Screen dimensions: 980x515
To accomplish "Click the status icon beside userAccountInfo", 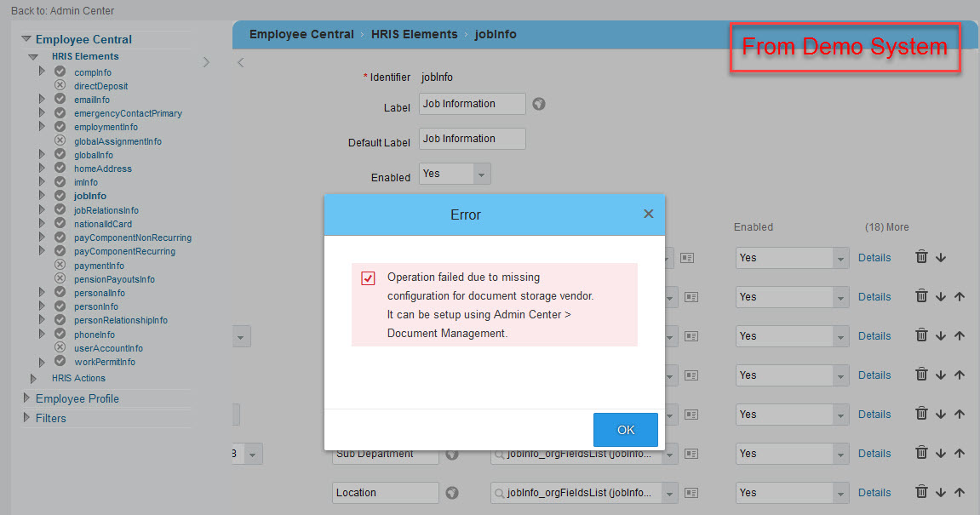I will (60, 346).
